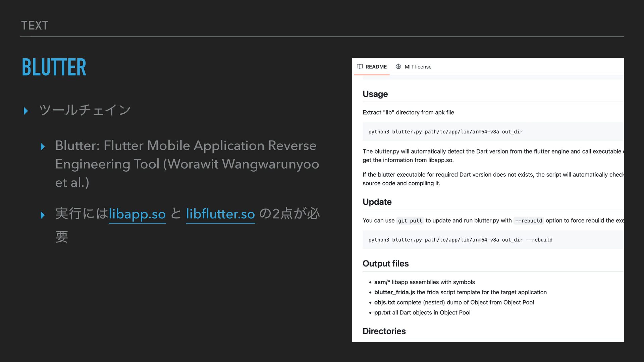Open the libapp.so link
The height and width of the screenshot is (362, 644).
click(137, 214)
